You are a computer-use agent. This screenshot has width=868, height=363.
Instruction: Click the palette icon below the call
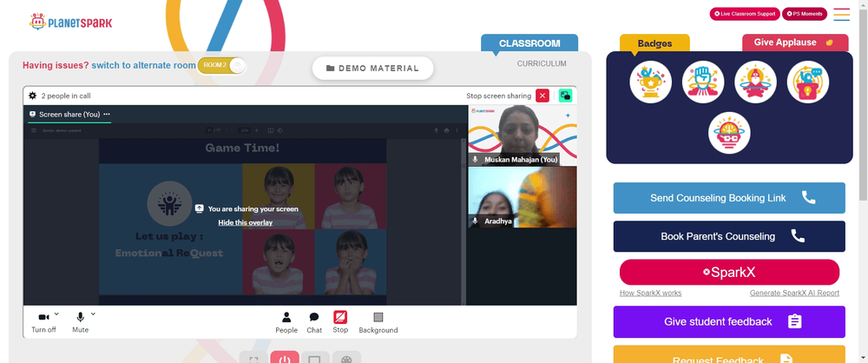point(346,358)
